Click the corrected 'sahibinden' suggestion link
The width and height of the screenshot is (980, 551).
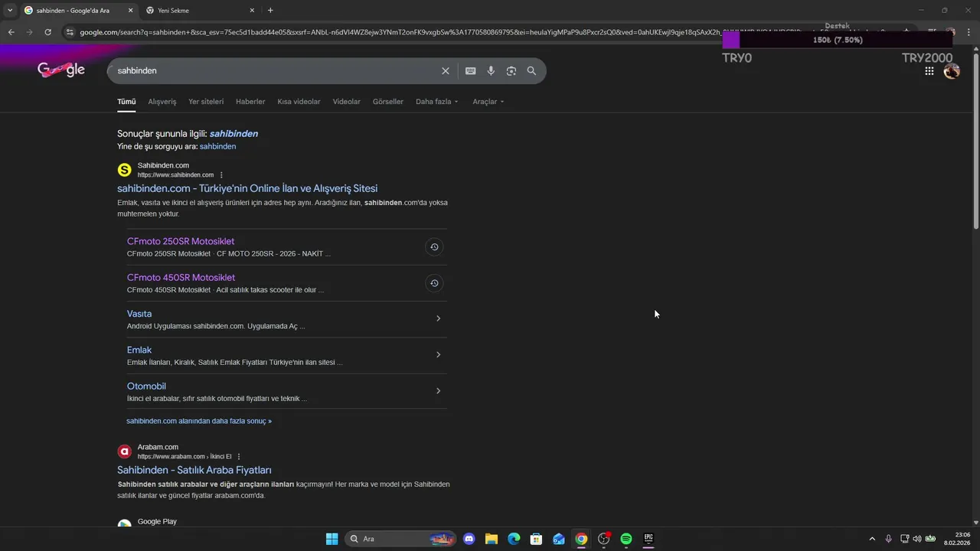tap(234, 133)
